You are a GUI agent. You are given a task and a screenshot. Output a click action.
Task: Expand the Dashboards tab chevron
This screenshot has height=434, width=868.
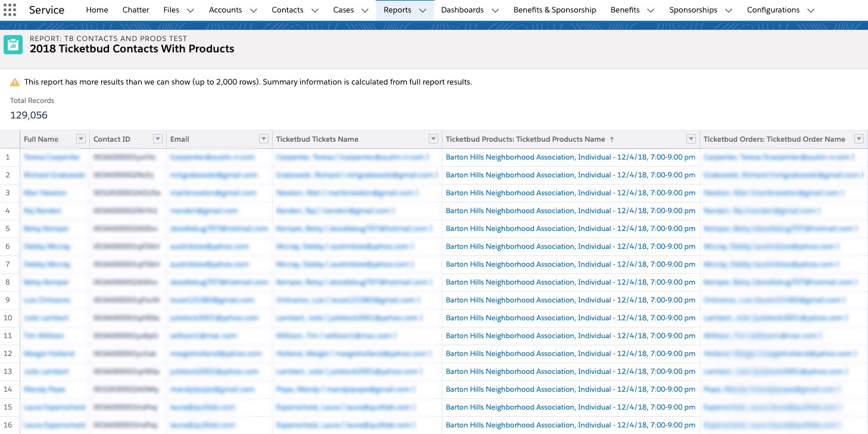[495, 10]
